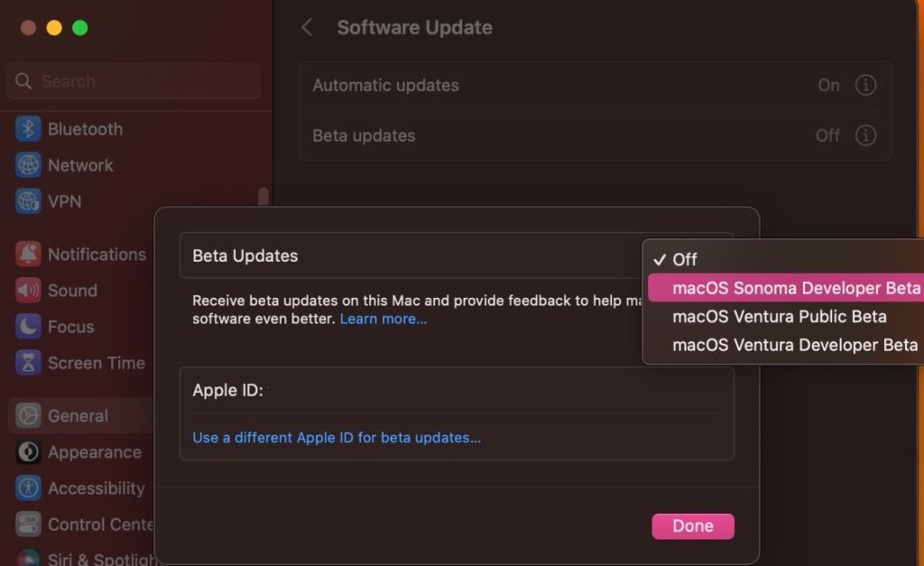Click the green zoom window button
Viewport: 924px width, 566px height.
[80, 28]
